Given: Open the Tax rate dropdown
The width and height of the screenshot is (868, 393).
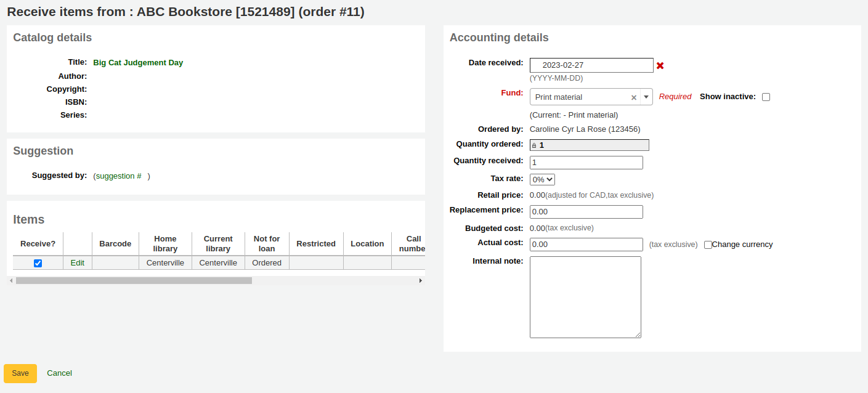Looking at the screenshot, I should click(541, 179).
